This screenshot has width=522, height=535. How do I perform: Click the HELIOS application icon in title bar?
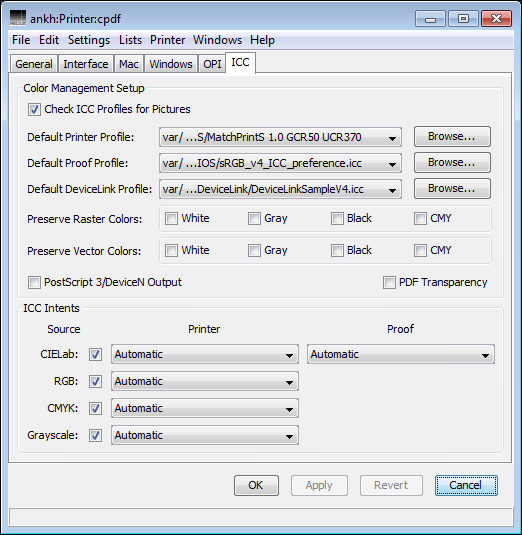[x=17, y=18]
